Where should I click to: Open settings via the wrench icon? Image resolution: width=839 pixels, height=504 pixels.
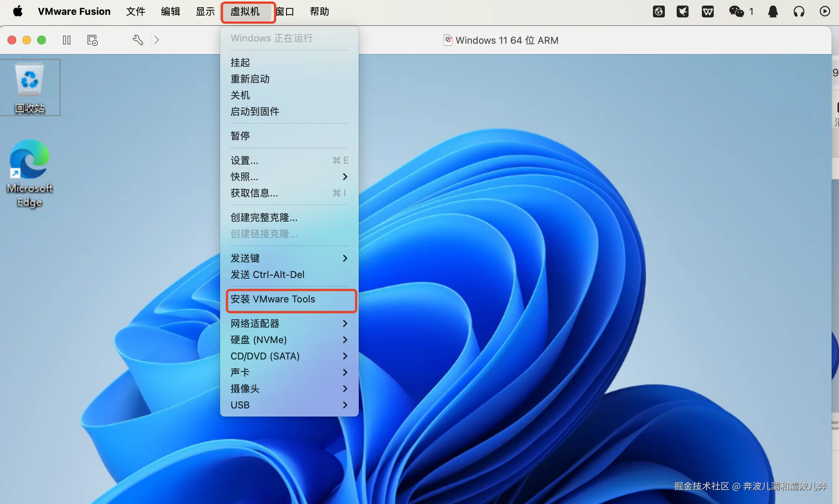tap(138, 40)
